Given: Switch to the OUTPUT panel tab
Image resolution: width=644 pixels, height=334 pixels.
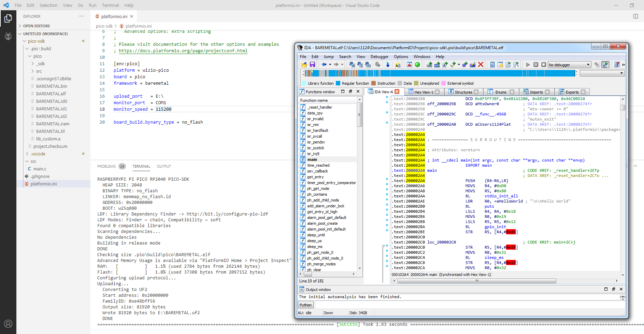Looking at the screenshot, I should 164,166.
